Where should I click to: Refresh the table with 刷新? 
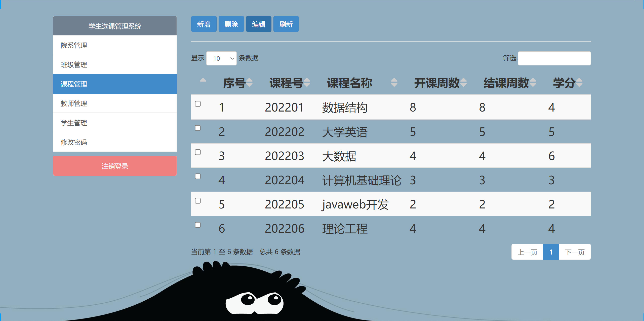point(286,24)
